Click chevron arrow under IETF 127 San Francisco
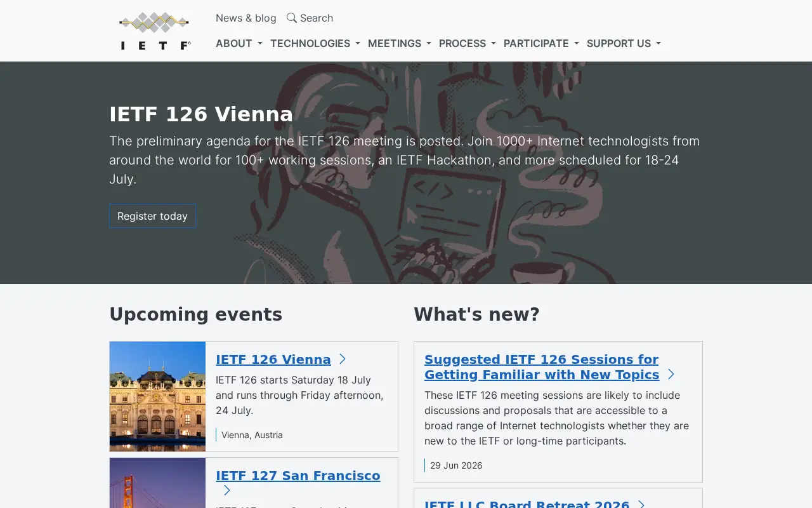 point(227,491)
